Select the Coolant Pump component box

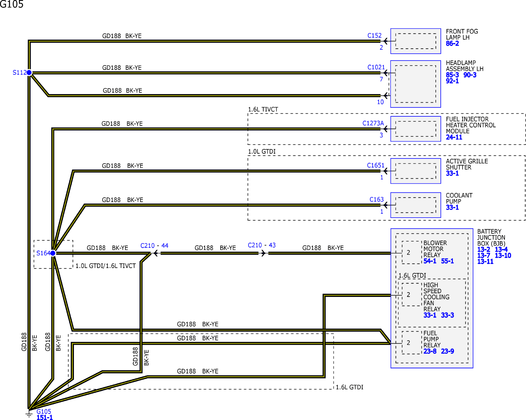coord(415,205)
